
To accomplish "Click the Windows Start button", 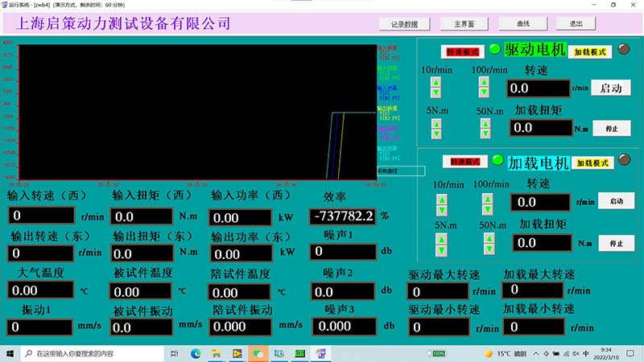I will tap(10, 353).
